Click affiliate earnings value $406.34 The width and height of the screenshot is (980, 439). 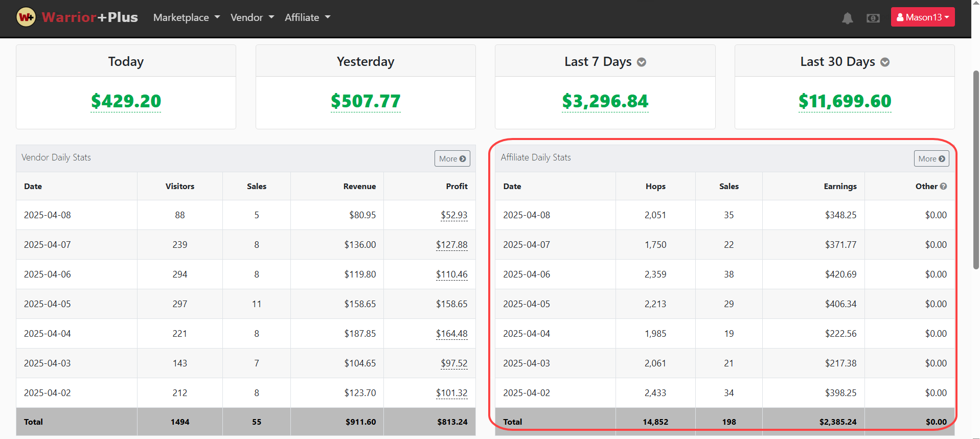841,304
